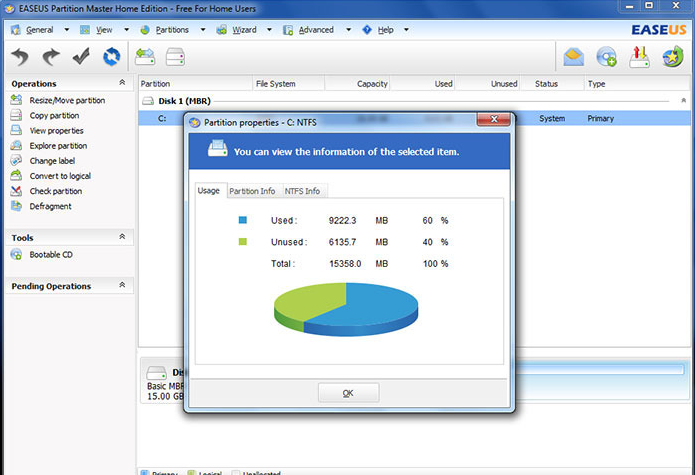Open the Help menu
Screen dimensions: 695x475
(386, 30)
